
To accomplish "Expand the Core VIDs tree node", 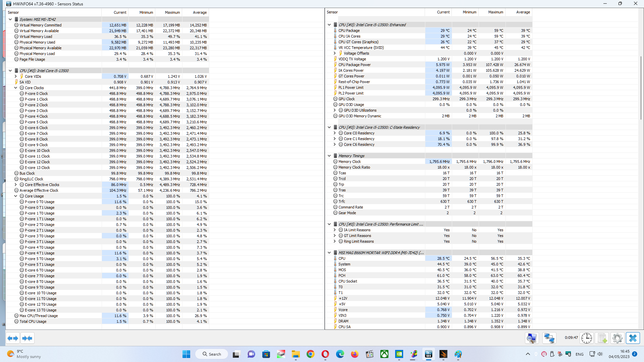I will pos(16,76).
